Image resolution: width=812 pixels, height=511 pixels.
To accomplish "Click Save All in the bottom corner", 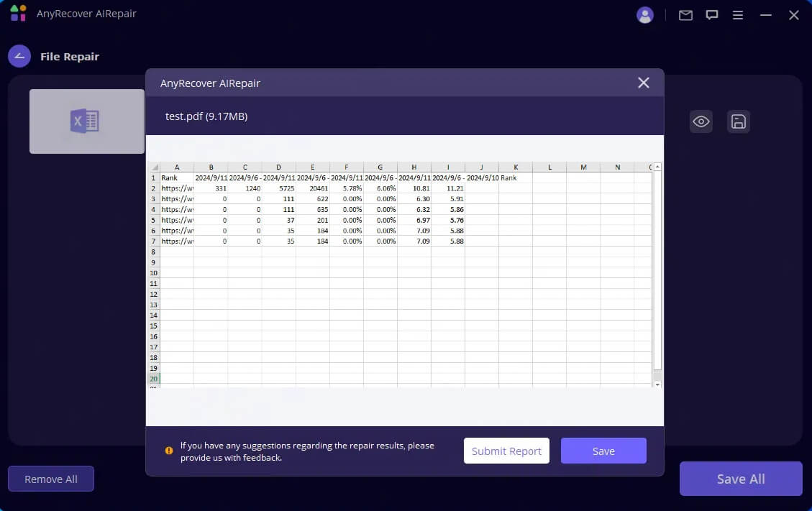I will pos(741,478).
